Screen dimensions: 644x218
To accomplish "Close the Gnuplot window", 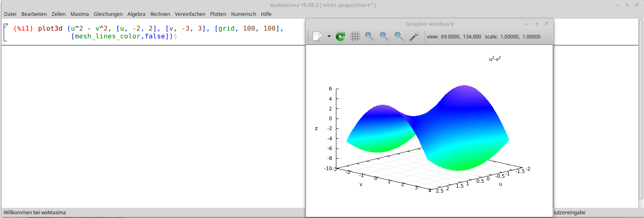I will (x=546, y=24).
